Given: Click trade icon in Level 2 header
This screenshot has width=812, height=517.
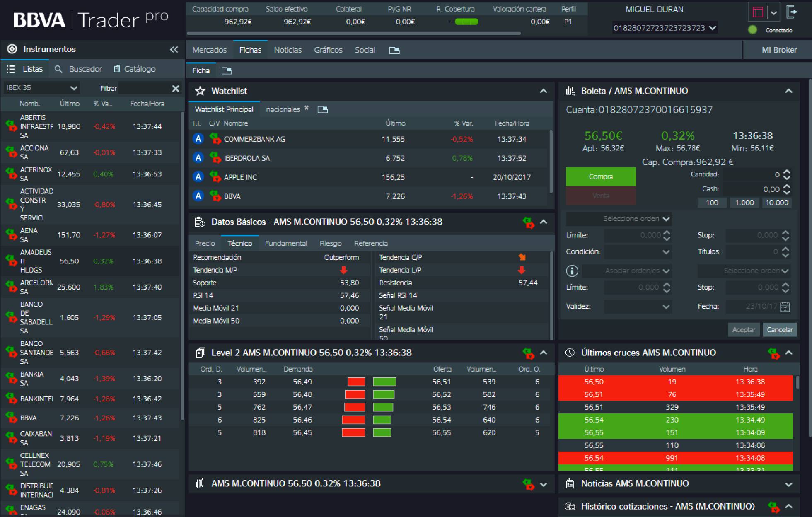Looking at the screenshot, I should (528, 353).
